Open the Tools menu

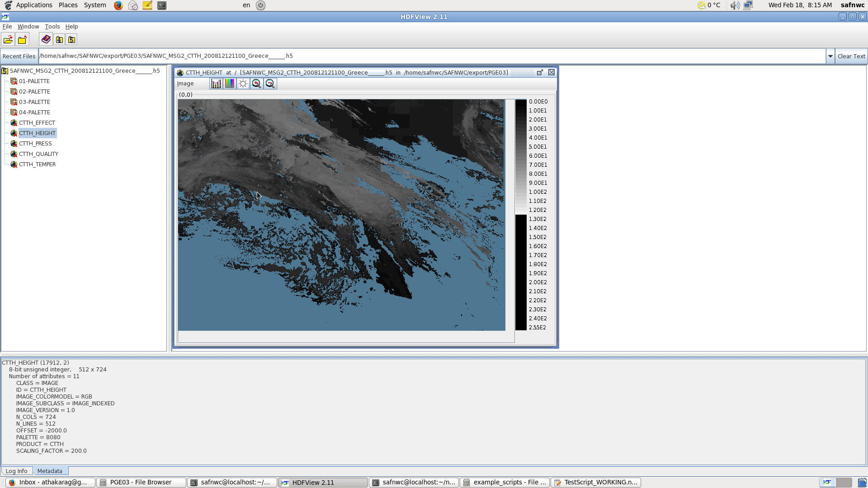52,27
